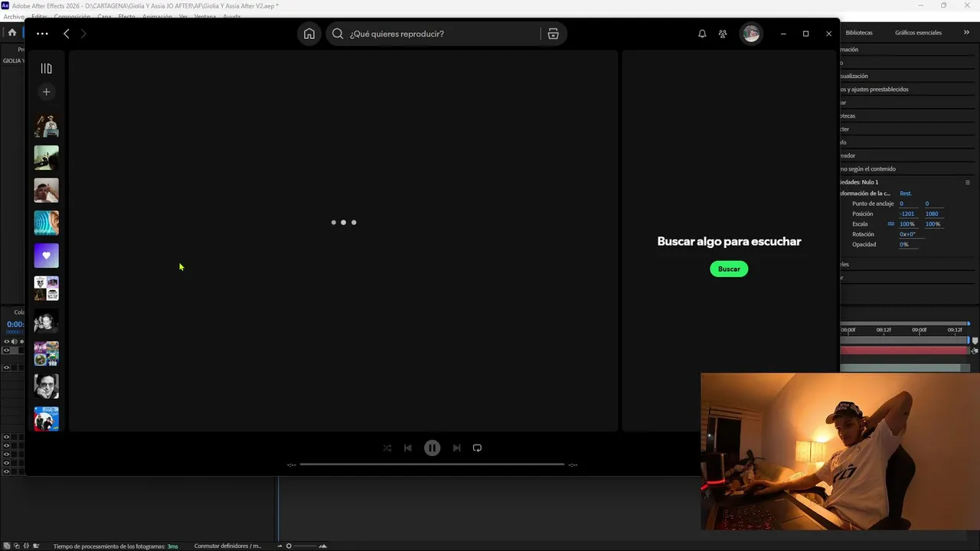Skip to previous track in Spotify

coord(408,448)
